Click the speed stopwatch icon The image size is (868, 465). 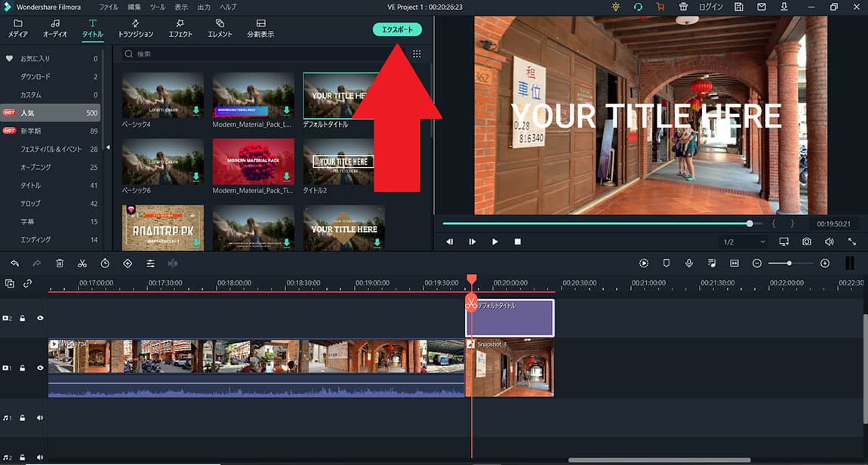pyautogui.click(x=105, y=263)
